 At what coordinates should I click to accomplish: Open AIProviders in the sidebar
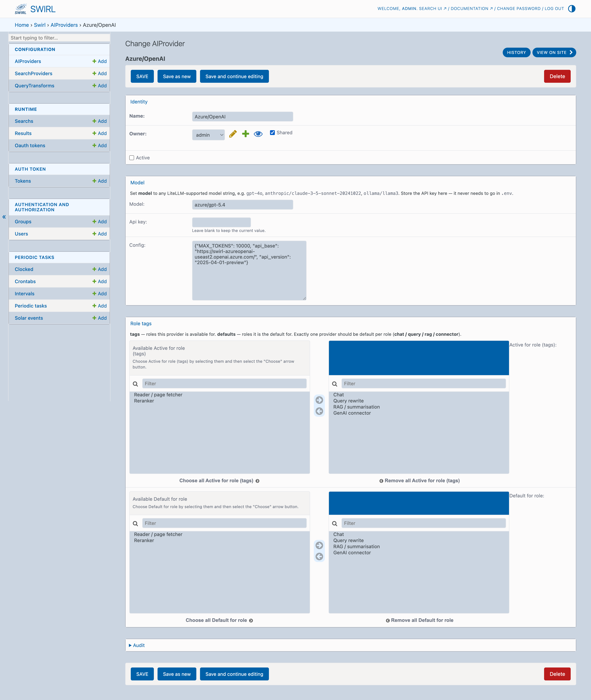click(x=28, y=61)
